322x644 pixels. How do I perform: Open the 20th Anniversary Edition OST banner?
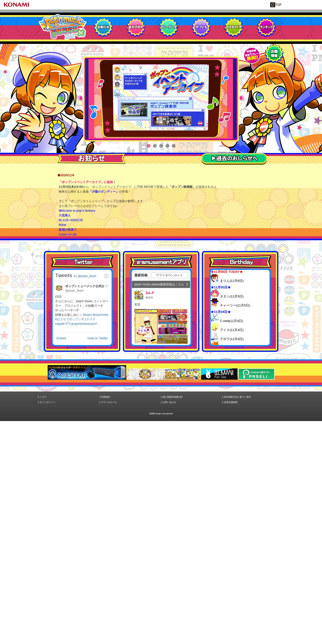coord(182,374)
